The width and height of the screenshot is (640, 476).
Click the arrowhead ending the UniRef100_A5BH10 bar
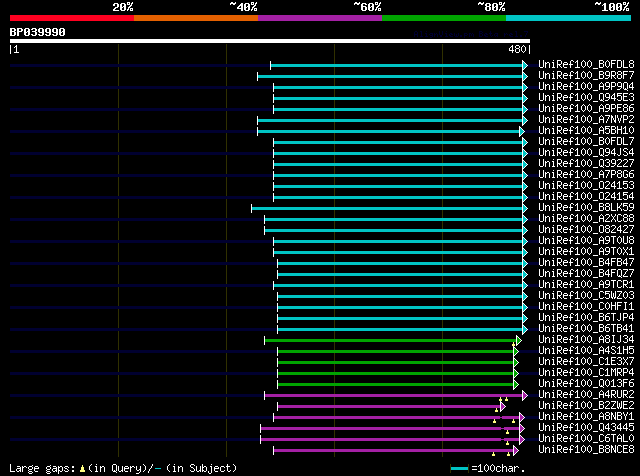pos(522,131)
